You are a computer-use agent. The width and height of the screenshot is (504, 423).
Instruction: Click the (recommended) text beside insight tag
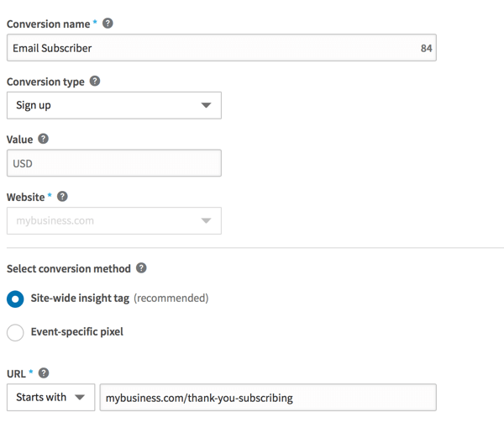click(x=171, y=298)
